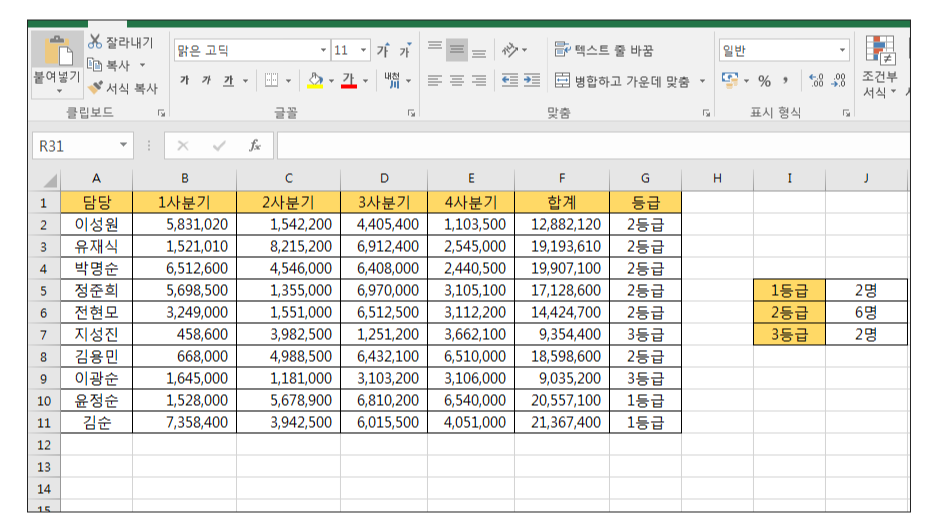The height and width of the screenshot is (530, 942).
Task: Decrease font size with small 가 icon
Action: 406,50
